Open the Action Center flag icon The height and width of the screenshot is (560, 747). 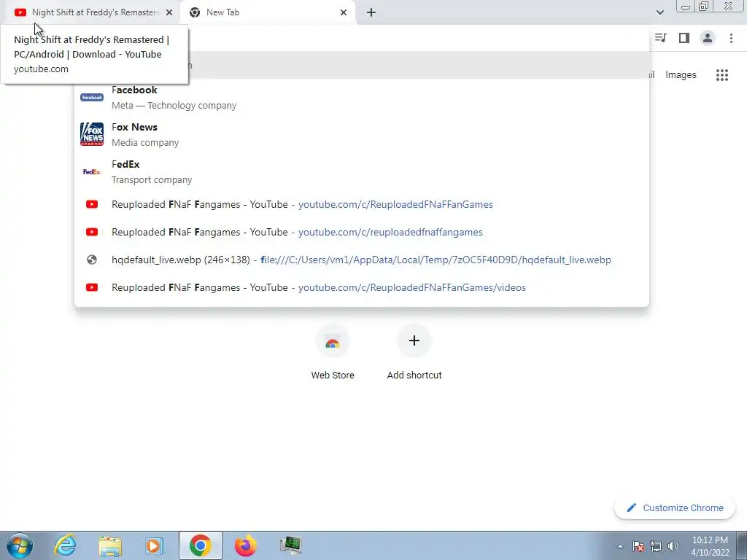pyautogui.click(x=638, y=546)
